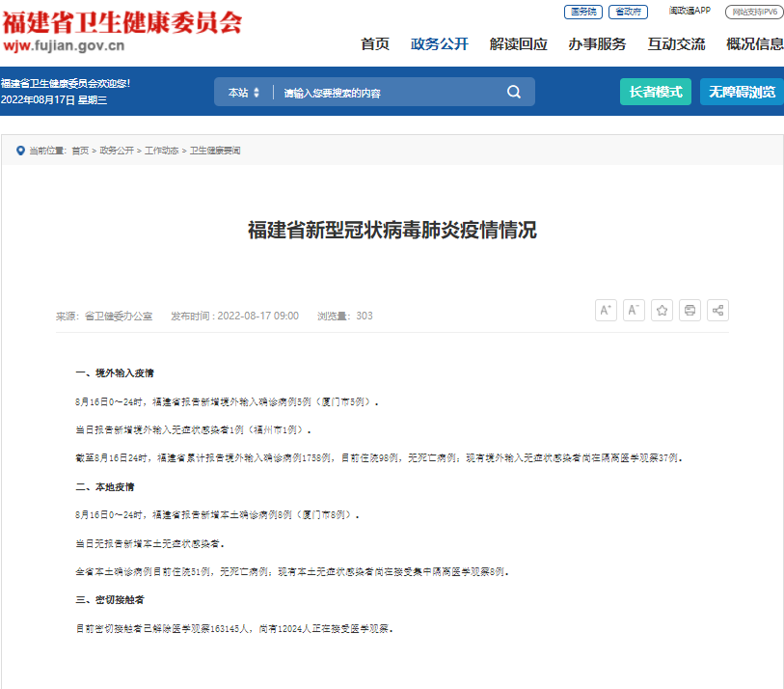The height and width of the screenshot is (689, 784).
Task: Open the 概况信息 navigation menu
Action: click(x=755, y=44)
